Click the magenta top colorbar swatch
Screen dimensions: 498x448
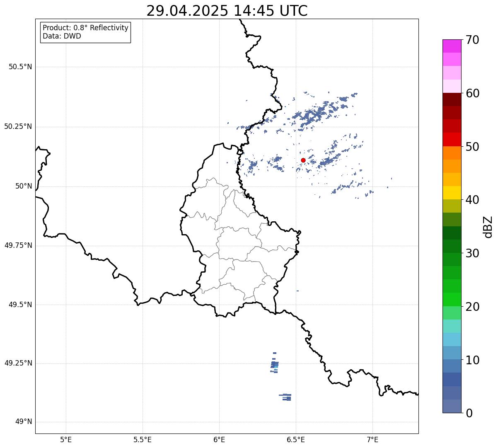pos(452,46)
